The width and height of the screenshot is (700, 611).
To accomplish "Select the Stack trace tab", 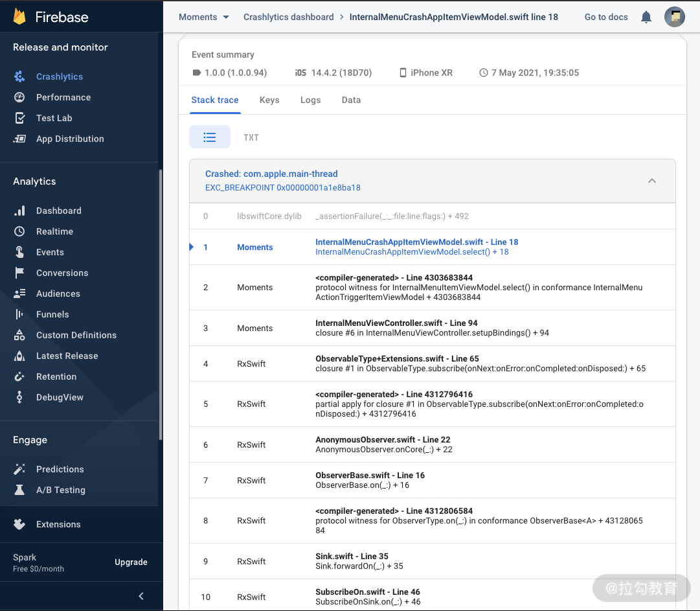I will [x=215, y=100].
